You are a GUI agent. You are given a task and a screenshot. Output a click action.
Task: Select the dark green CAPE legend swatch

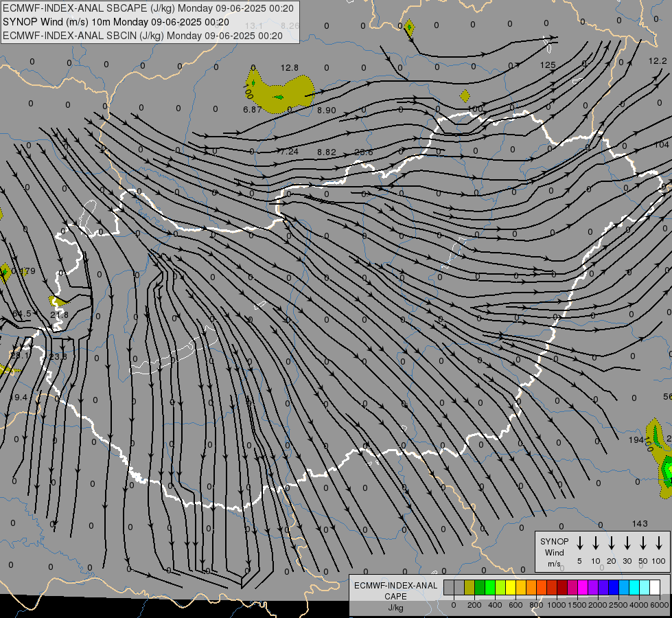click(x=480, y=587)
